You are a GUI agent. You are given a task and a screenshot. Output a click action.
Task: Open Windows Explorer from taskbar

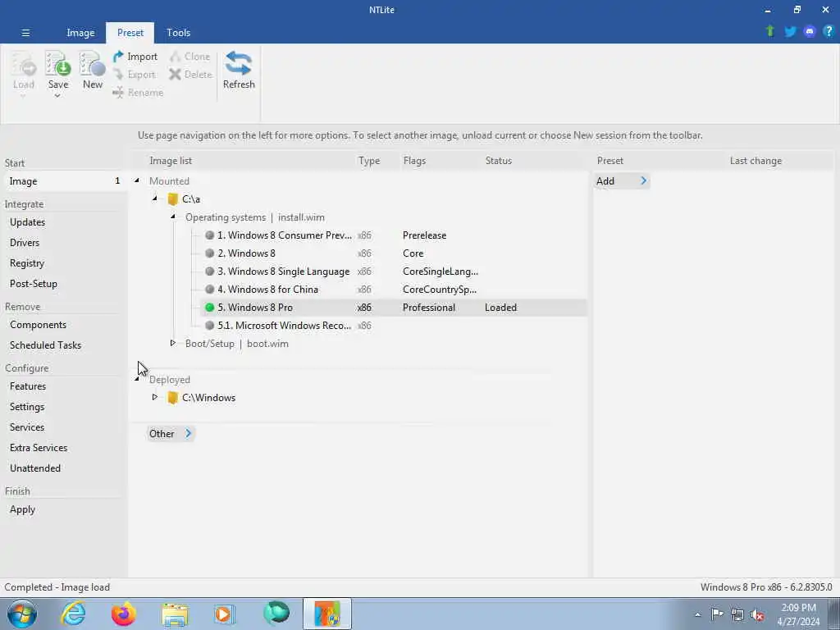pyautogui.click(x=175, y=614)
